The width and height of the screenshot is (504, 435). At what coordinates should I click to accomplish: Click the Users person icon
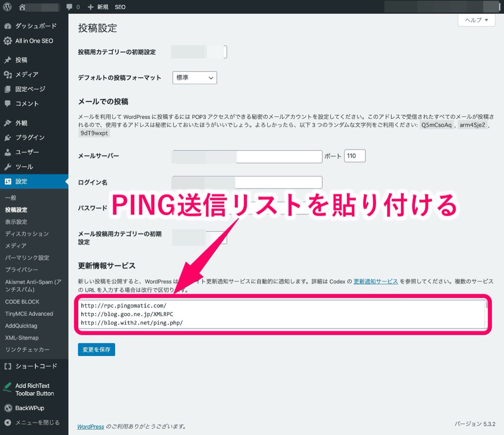(8, 152)
